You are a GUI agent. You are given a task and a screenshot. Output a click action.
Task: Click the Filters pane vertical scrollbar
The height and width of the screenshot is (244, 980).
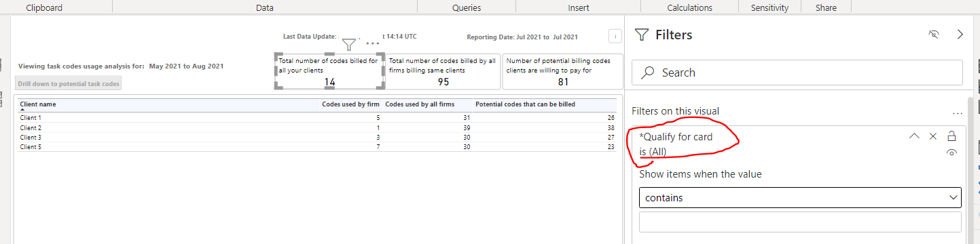tap(971, 169)
